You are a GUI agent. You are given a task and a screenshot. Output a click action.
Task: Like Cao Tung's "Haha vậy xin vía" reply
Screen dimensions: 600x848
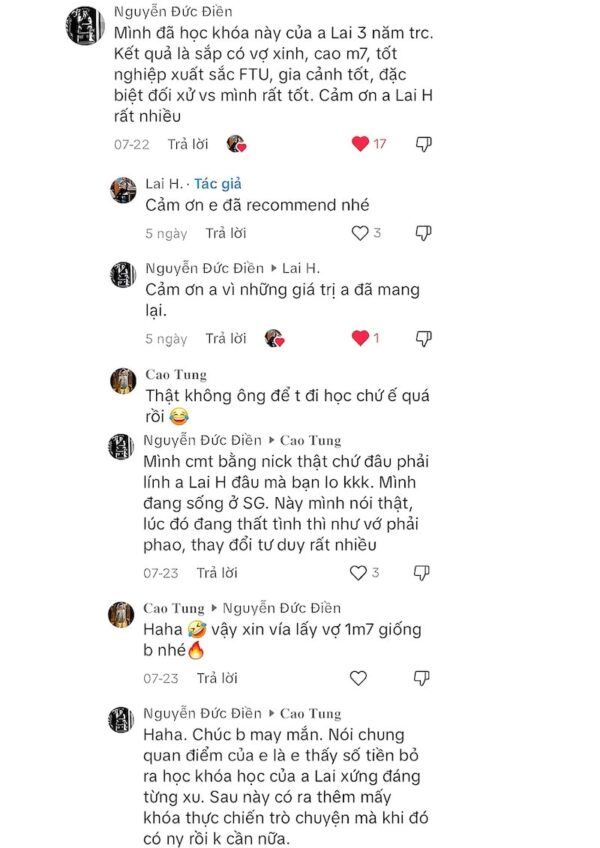point(358,678)
